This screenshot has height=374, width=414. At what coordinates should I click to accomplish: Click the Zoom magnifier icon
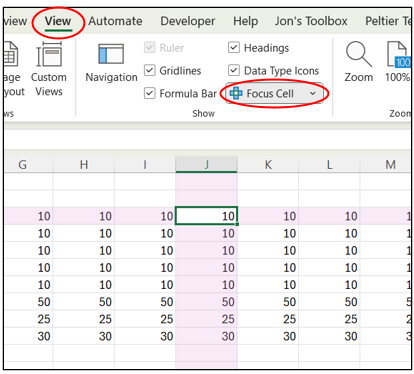359,54
